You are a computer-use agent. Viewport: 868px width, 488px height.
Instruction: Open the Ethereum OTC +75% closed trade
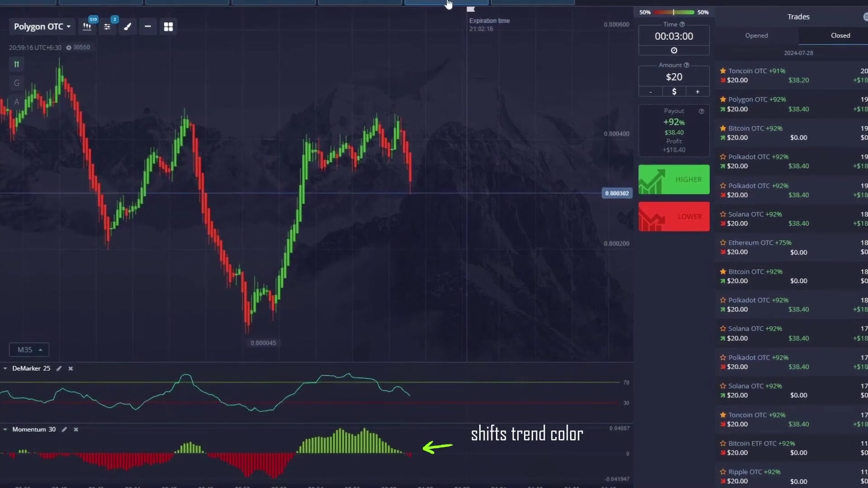tap(792, 248)
